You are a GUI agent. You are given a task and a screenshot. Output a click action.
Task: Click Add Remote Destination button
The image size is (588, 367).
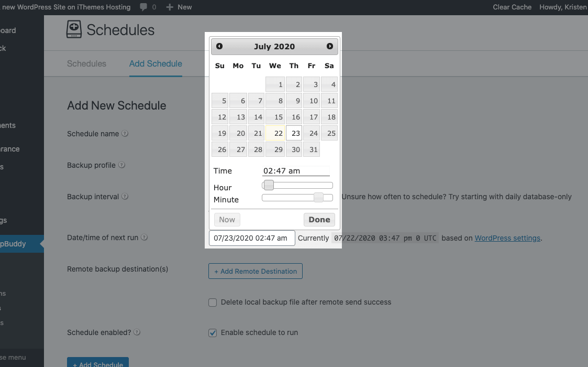click(256, 271)
